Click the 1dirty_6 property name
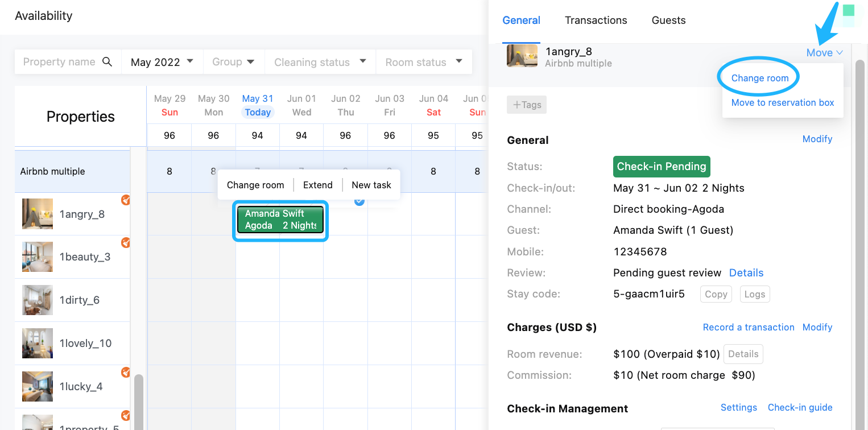Image resolution: width=868 pixels, height=430 pixels. tap(80, 300)
